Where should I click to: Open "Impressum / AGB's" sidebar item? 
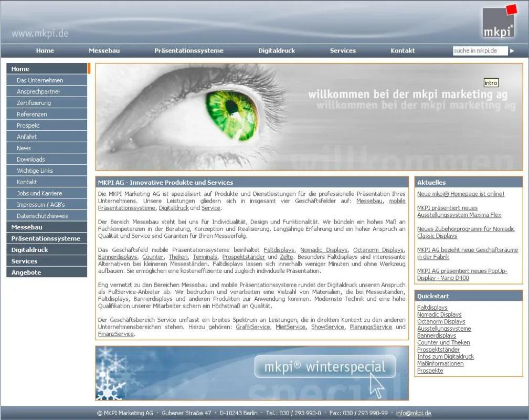coord(47,205)
